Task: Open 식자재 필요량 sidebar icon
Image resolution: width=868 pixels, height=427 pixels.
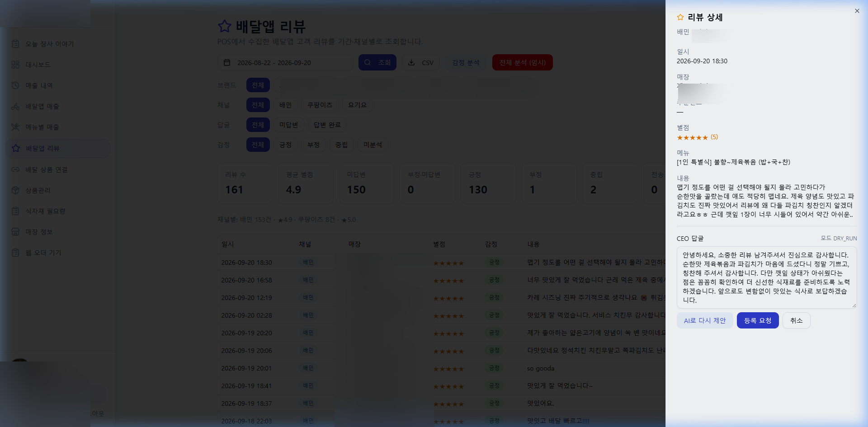Action: point(15,211)
